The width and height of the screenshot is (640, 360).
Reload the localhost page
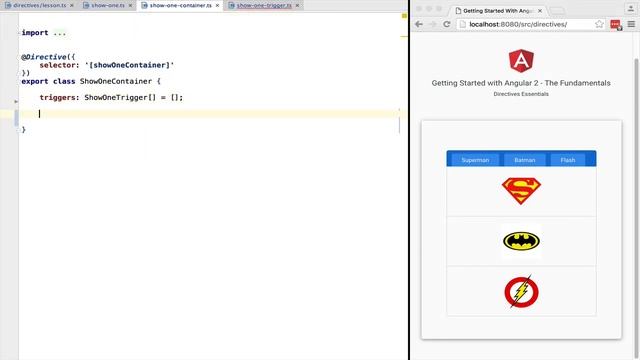click(447, 24)
